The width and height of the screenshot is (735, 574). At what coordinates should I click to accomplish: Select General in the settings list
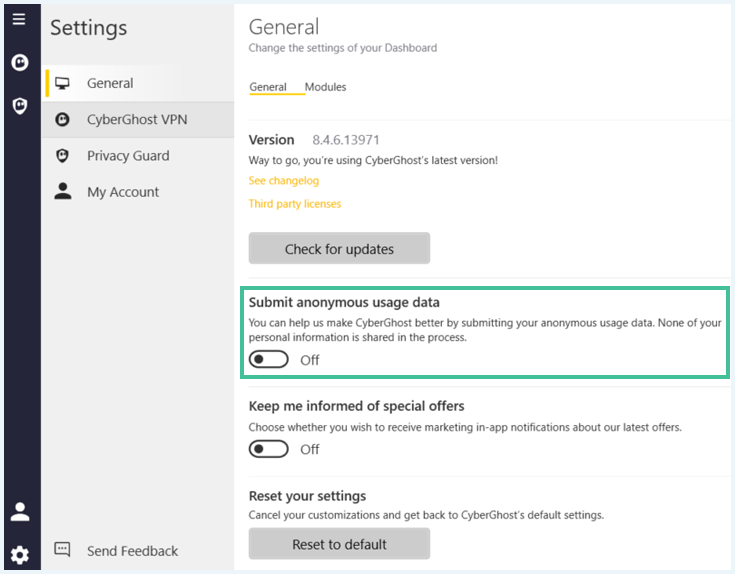point(140,83)
